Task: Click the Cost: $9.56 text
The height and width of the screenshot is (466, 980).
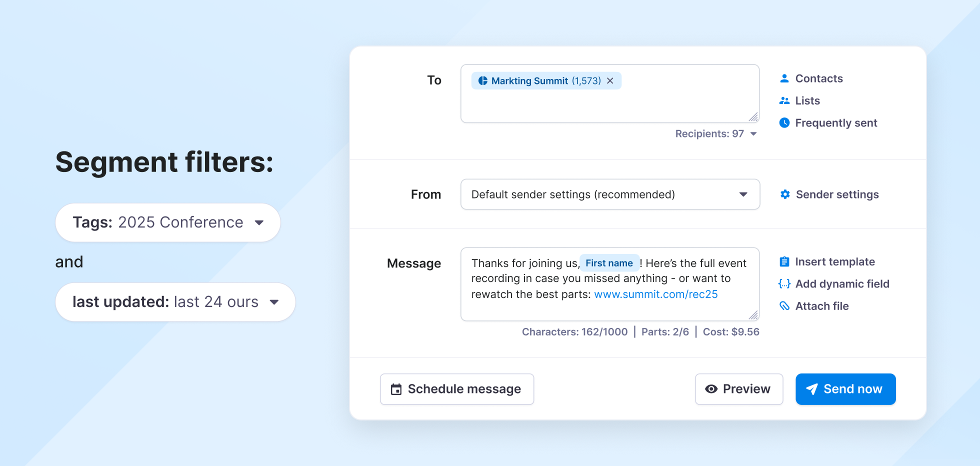Action: (x=731, y=332)
